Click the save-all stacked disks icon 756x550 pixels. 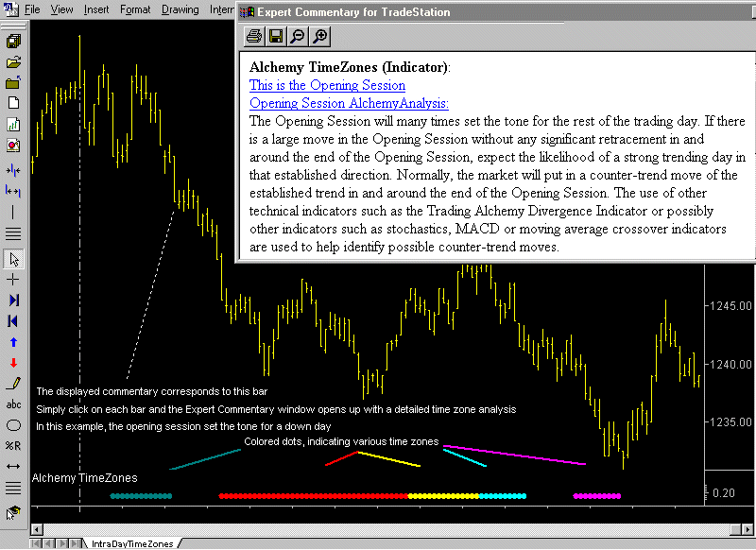[13, 42]
